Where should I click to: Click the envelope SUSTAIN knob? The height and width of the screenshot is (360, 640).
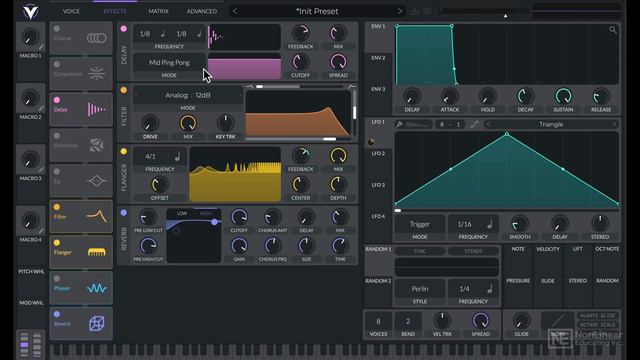[x=563, y=96]
